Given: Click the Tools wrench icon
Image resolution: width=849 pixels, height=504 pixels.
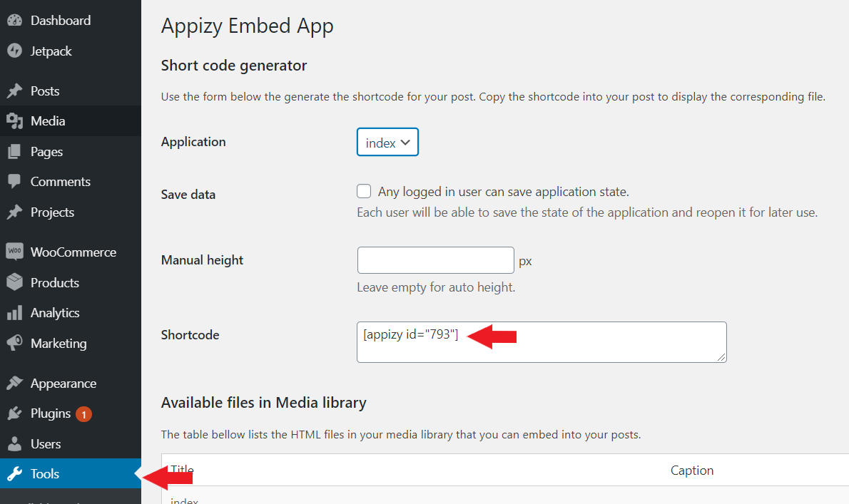Looking at the screenshot, I should click(14, 474).
